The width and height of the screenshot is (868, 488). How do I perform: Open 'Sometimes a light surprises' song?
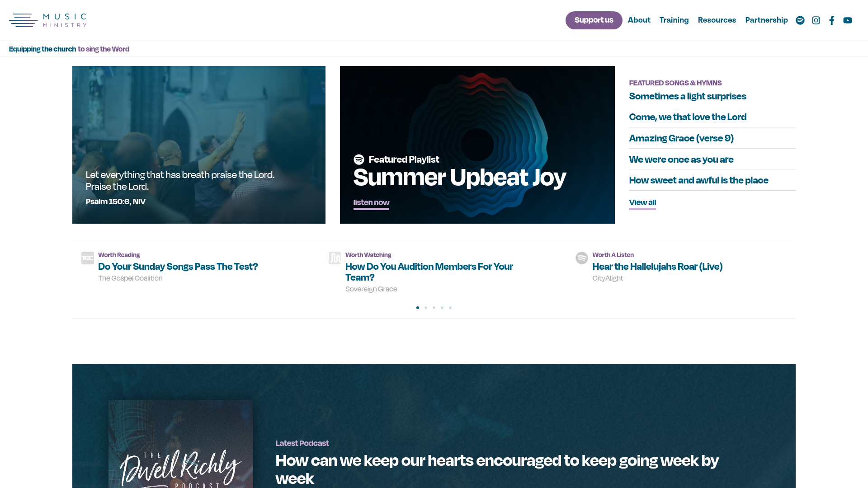click(688, 96)
